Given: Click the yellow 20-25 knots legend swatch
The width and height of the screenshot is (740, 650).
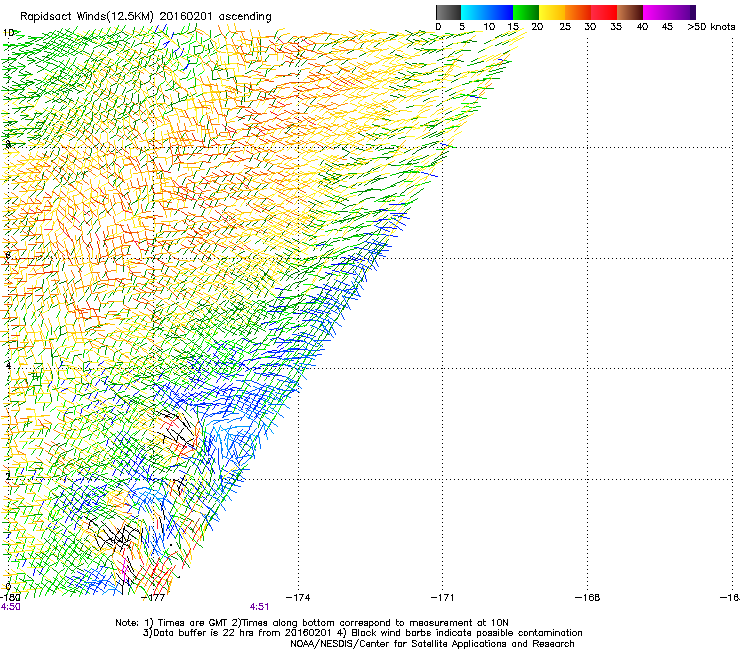Looking at the screenshot, I should pyautogui.click(x=552, y=12).
